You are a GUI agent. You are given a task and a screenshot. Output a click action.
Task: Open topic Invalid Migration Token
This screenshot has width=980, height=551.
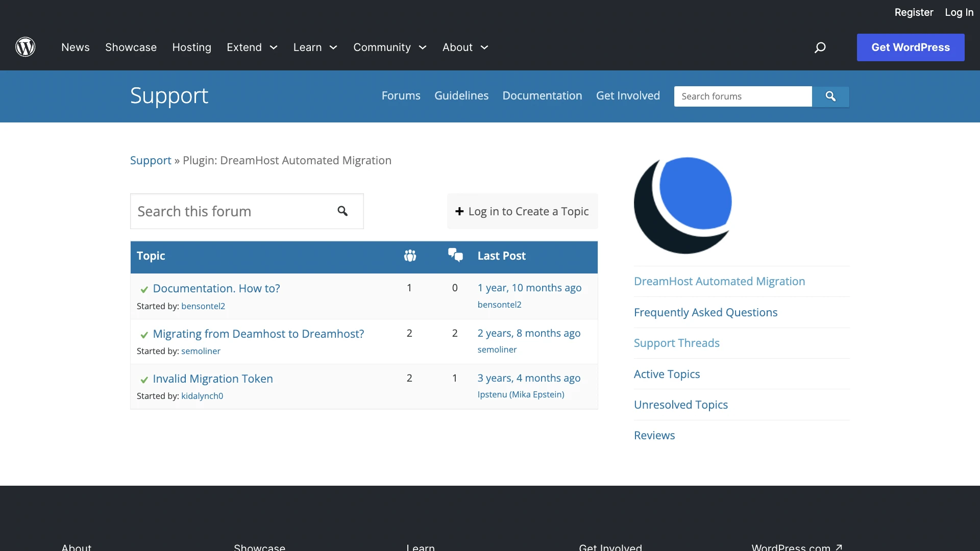[213, 379]
